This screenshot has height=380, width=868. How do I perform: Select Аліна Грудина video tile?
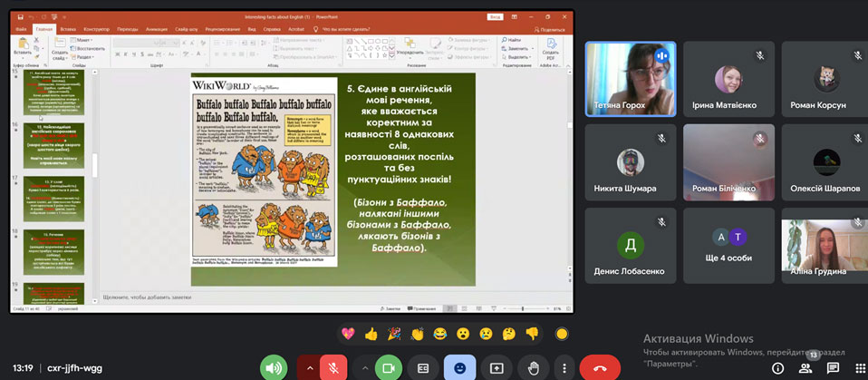coord(825,246)
